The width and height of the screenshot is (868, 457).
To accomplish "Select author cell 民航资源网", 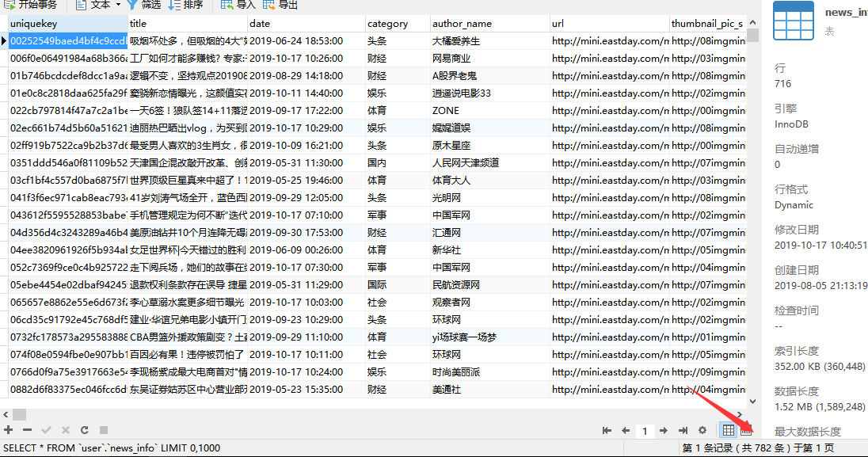I will [x=490, y=284].
